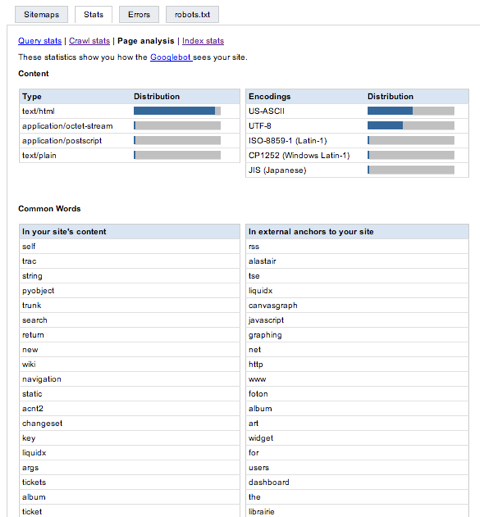Select the ISO-8859-1 (Latin-1) encoding row
Viewport: 480px width, 517px height.
pyautogui.click(x=357, y=141)
